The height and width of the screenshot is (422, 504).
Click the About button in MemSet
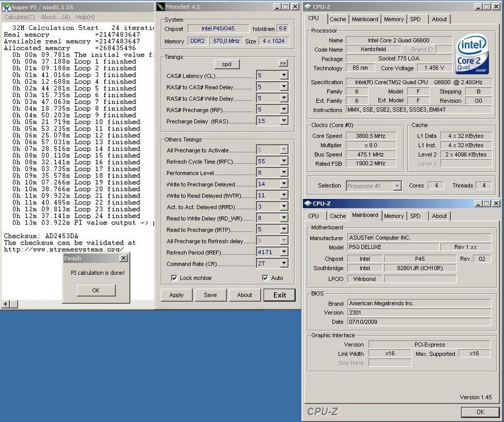[244, 295]
